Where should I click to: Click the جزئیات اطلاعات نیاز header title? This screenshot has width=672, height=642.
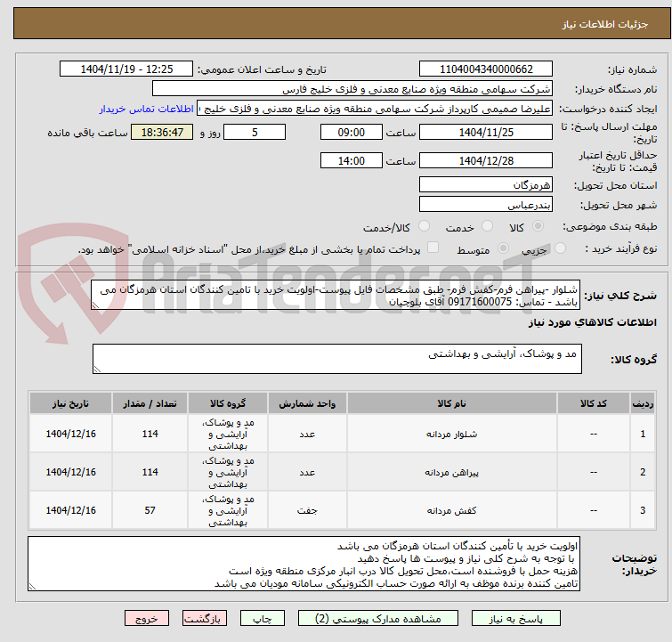tap(604, 24)
